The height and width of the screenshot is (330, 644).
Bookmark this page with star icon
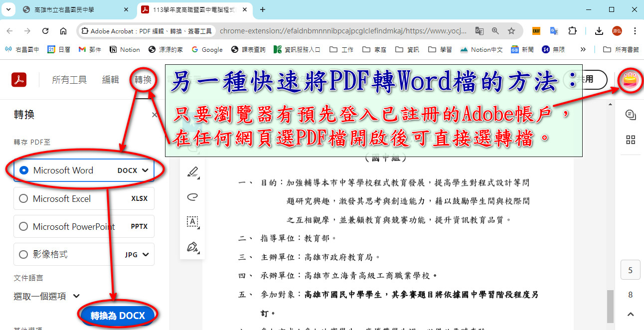click(x=511, y=31)
